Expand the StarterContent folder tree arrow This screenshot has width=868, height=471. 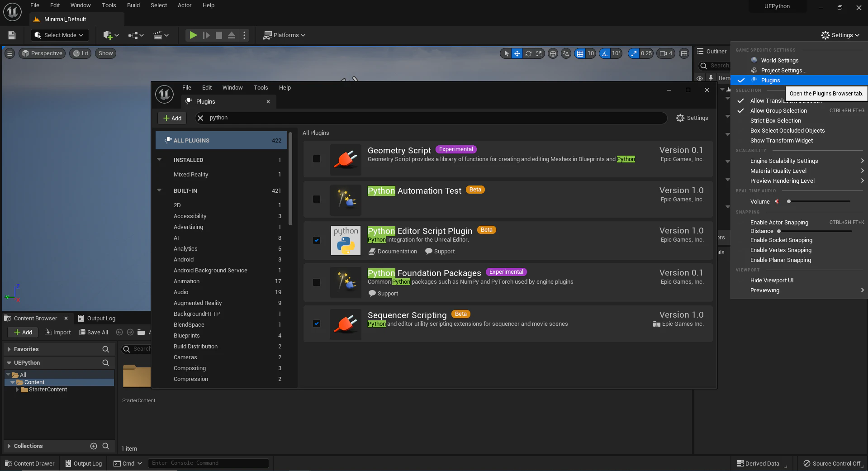pyautogui.click(x=17, y=390)
